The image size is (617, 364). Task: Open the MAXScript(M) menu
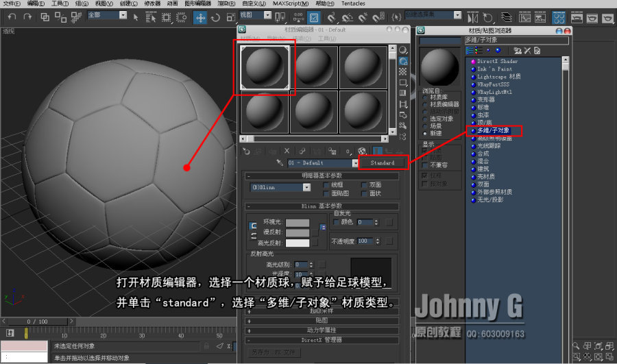291,3
